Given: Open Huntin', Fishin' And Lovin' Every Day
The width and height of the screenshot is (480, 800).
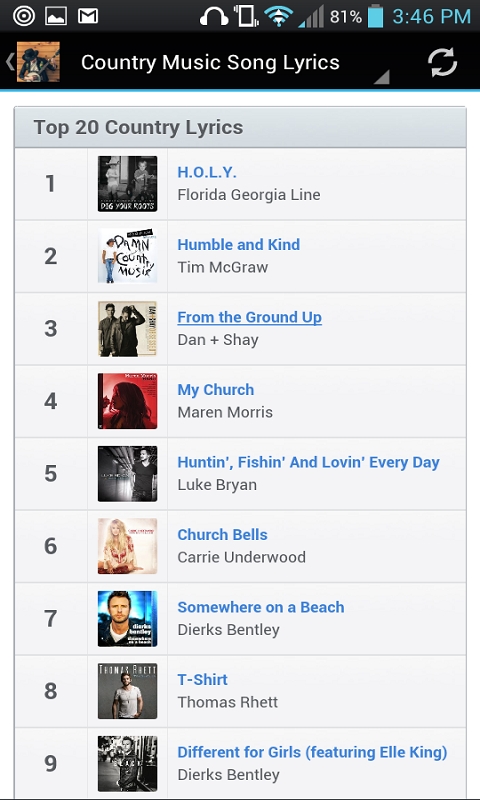Looking at the screenshot, I should 308,462.
